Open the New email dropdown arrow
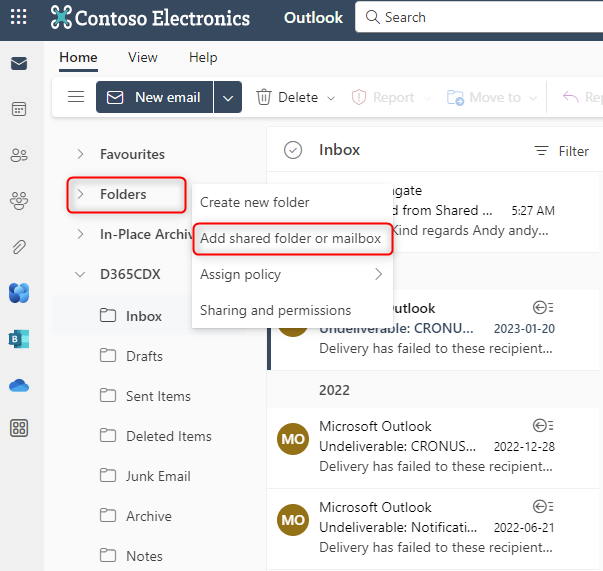Viewport: 603px width, 571px height. pos(228,97)
